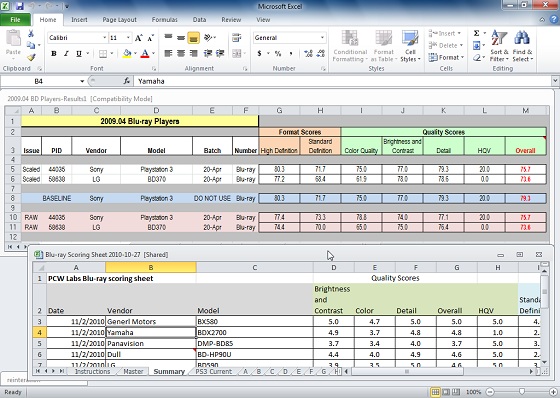560x398 pixels.
Task: Click the zoom slider in status bar
Action: coord(521,392)
